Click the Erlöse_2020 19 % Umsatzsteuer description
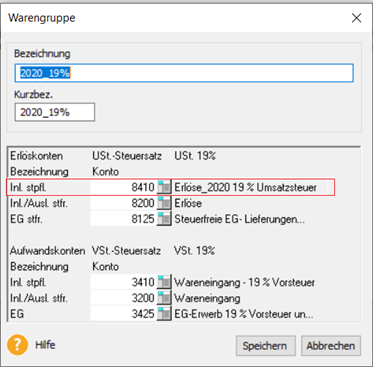This screenshot has width=373, height=367. coord(245,187)
